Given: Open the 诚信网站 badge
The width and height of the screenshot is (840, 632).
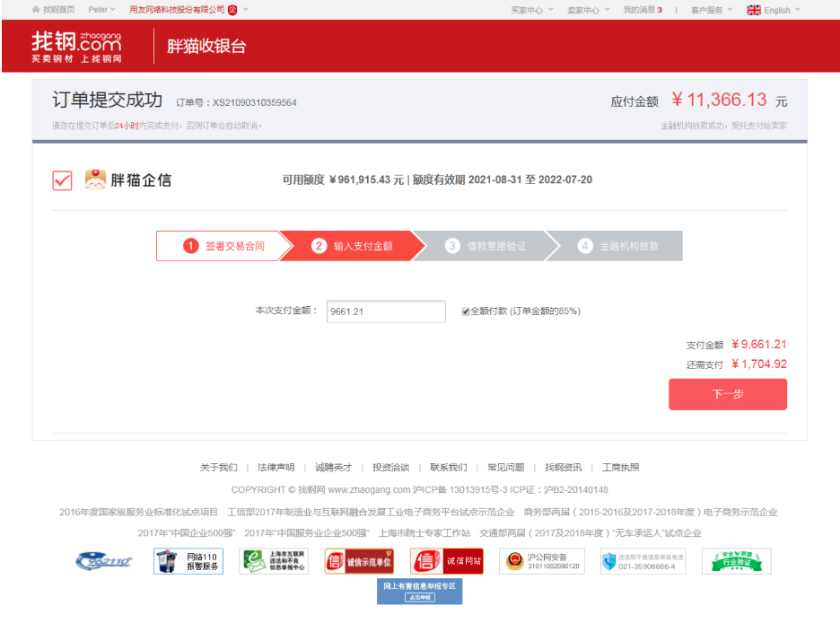Looking at the screenshot, I should pos(447,561).
